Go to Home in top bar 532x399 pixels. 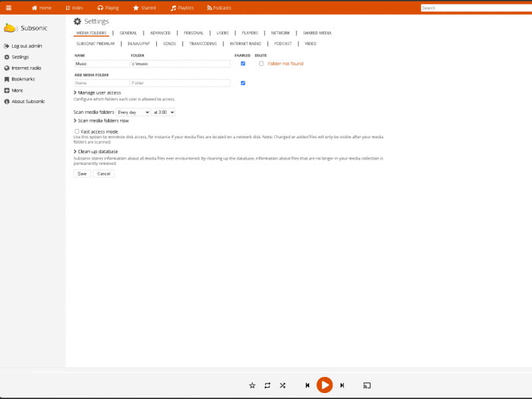pos(41,8)
